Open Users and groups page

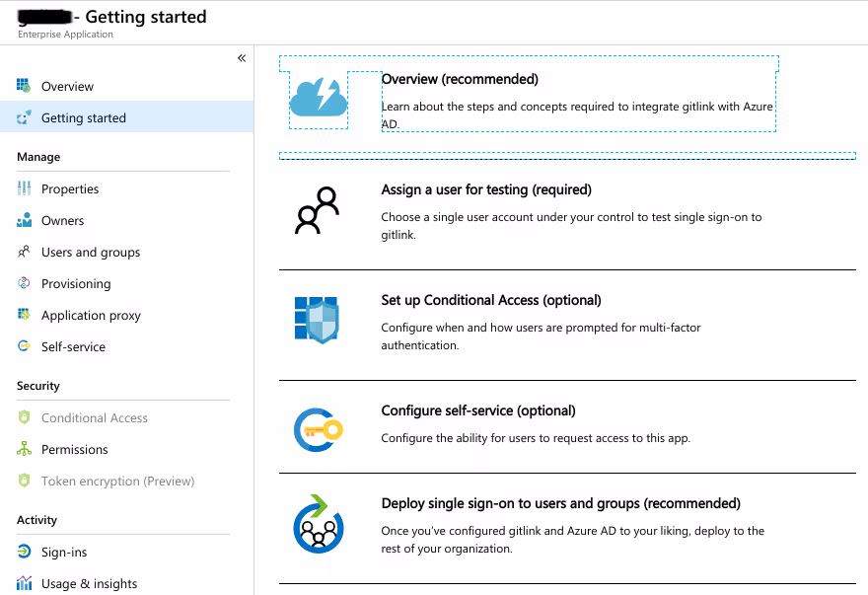(x=91, y=253)
